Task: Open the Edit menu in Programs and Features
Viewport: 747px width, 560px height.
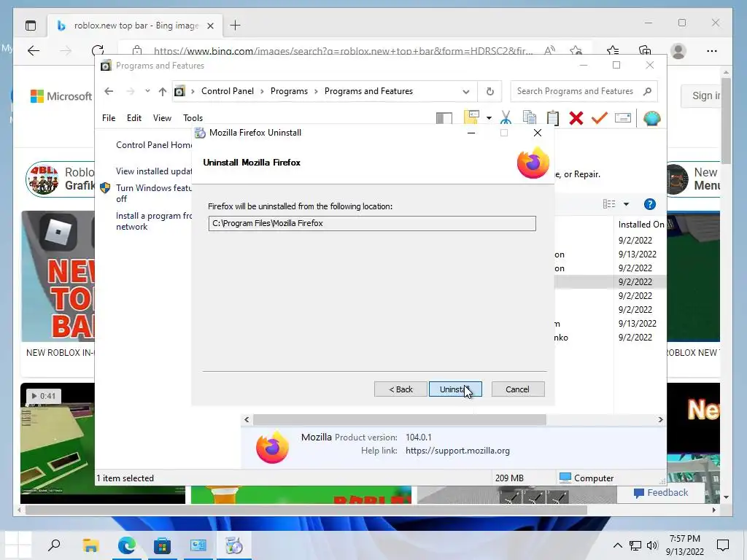Action: pyautogui.click(x=134, y=117)
